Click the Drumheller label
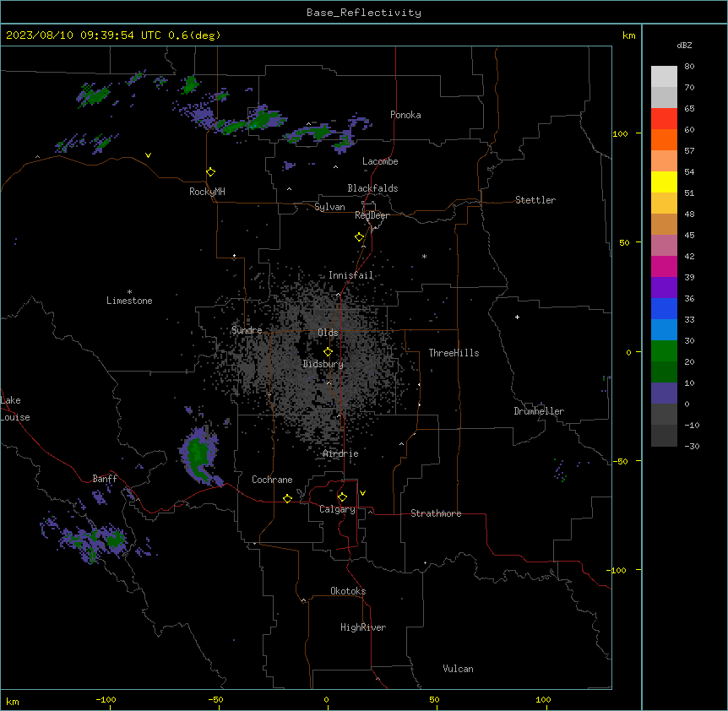 pyautogui.click(x=539, y=411)
